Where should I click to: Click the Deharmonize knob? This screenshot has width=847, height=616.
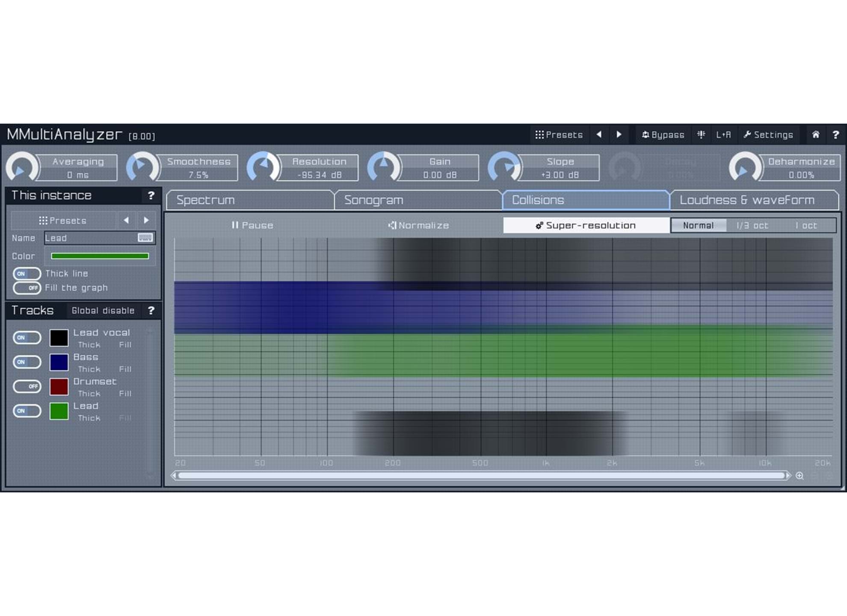tap(745, 167)
